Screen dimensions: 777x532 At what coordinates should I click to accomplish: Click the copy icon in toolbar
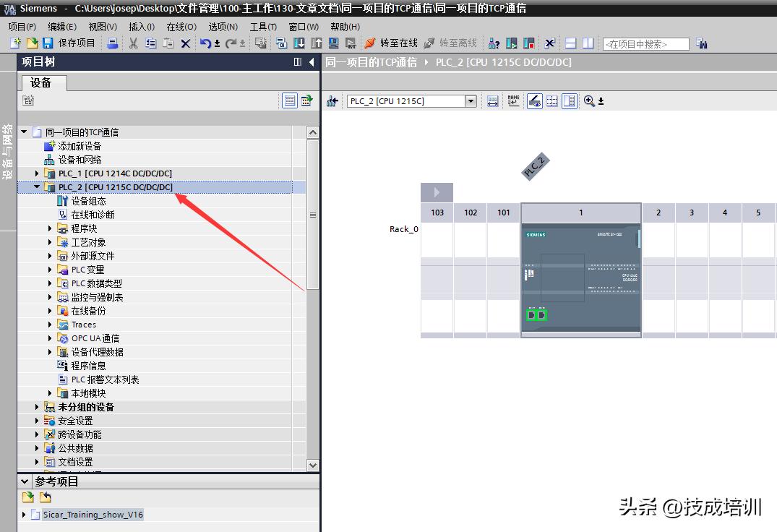coord(150,43)
